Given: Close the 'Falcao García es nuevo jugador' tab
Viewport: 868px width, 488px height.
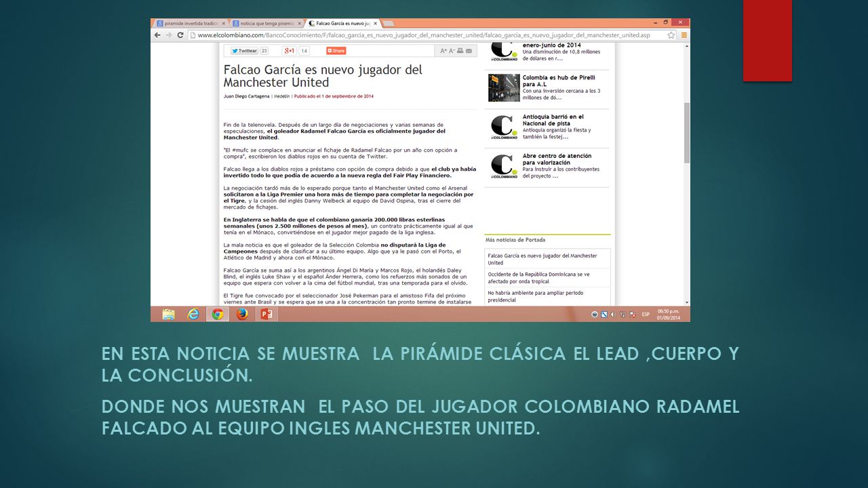Looking at the screenshot, I should [374, 23].
